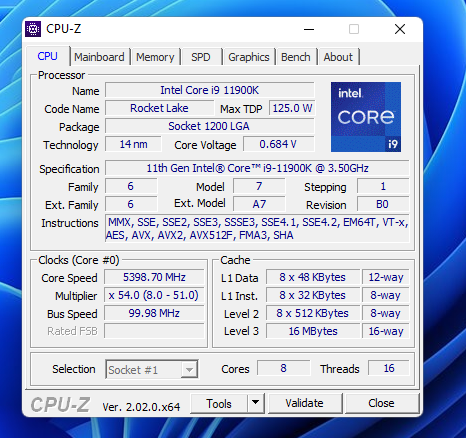
Task: Click the Level 3 size '16 MBytes'
Action: point(313,331)
